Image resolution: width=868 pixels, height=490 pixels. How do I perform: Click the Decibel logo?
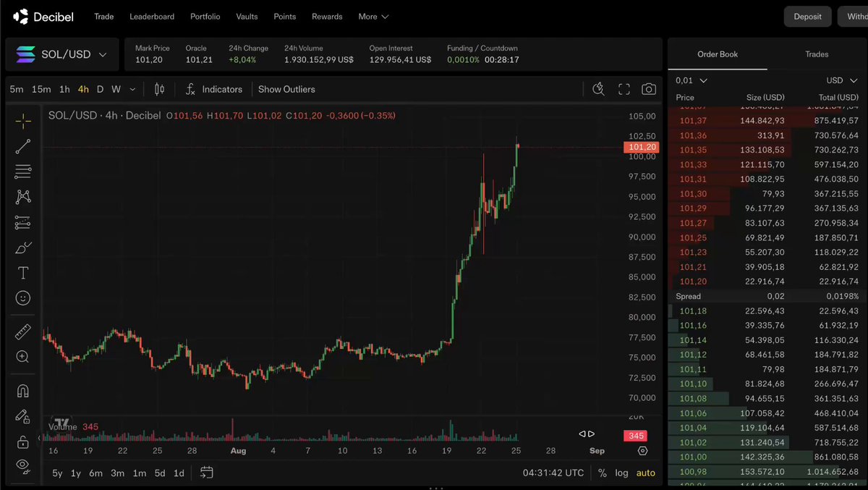pyautogui.click(x=43, y=16)
